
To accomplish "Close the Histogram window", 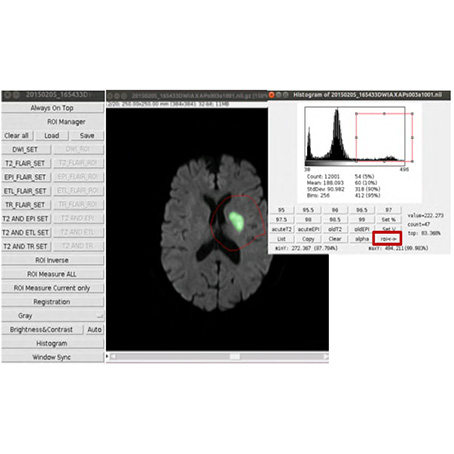I will click(271, 95).
